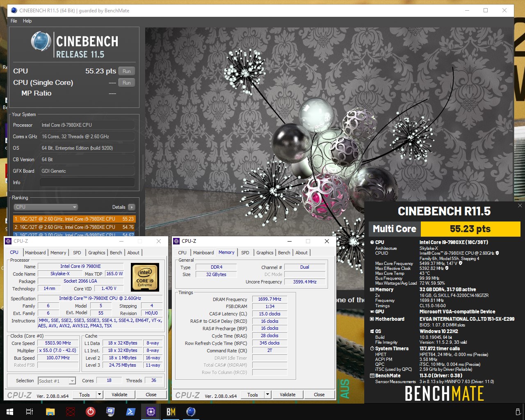Select ranking entry with 55.23 score
Image resolution: width=525 pixels, height=420 pixels.
point(74,219)
